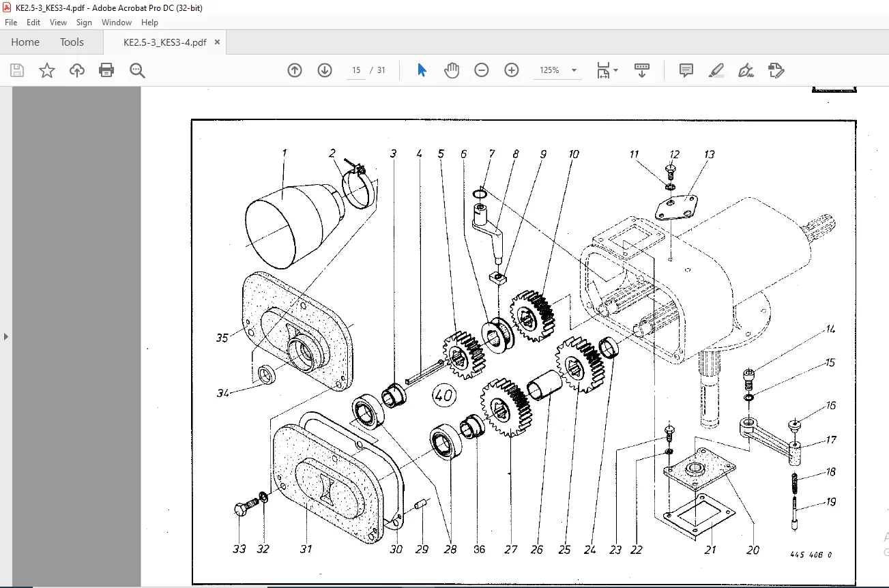
Task: Zoom in with the plus icon
Action: point(512,70)
